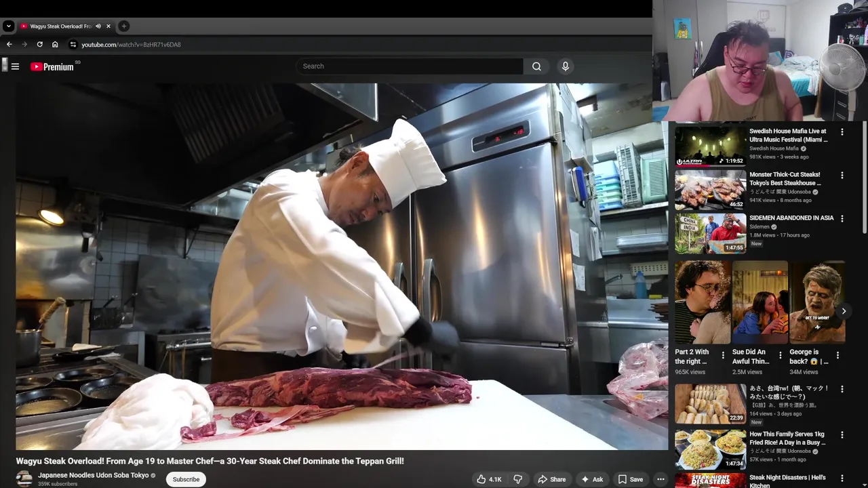This screenshot has width=868, height=488.
Task: Open a new browser tab with plus icon
Action: [x=123, y=26]
